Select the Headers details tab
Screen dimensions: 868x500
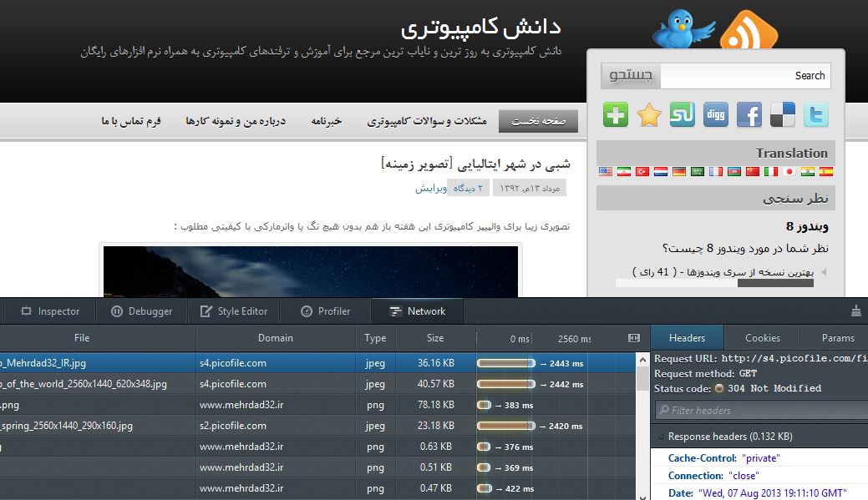pyautogui.click(x=687, y=338)
